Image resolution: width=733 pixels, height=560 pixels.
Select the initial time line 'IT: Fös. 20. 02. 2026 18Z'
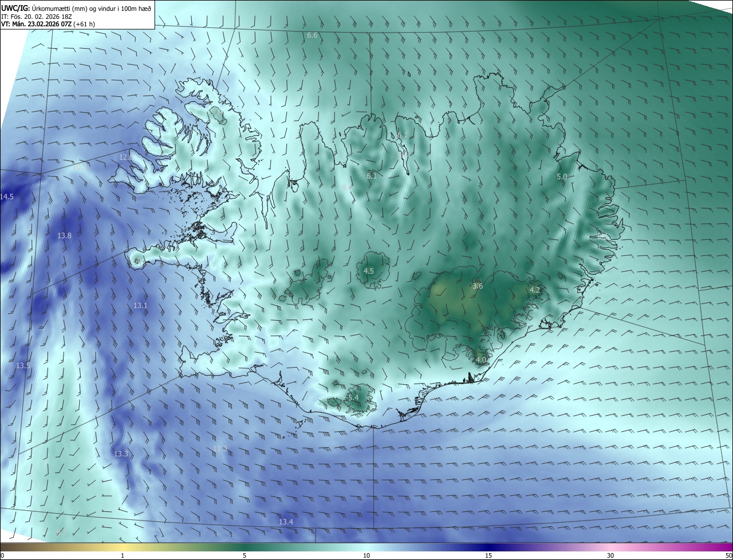36,16
